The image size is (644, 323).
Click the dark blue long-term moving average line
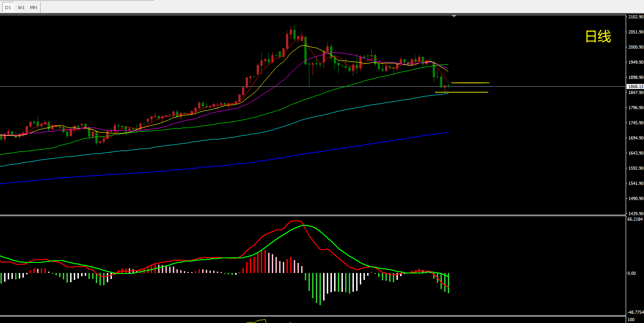coord(229,166)
